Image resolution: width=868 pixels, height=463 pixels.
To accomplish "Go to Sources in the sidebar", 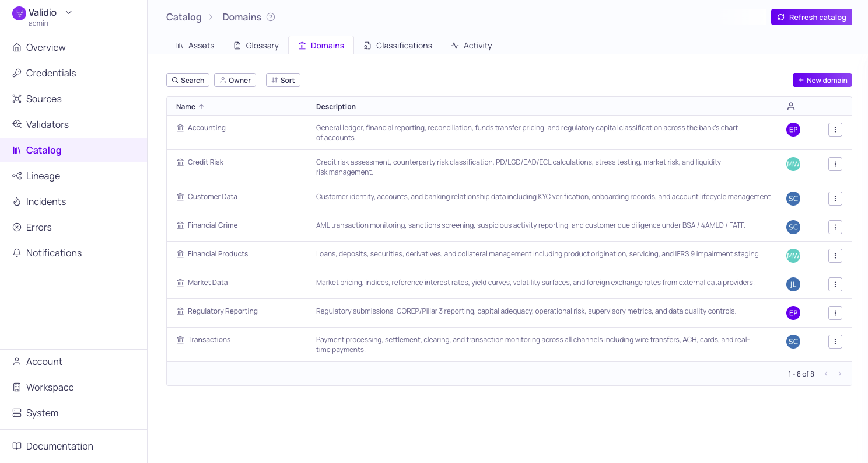I will (73, 99).
